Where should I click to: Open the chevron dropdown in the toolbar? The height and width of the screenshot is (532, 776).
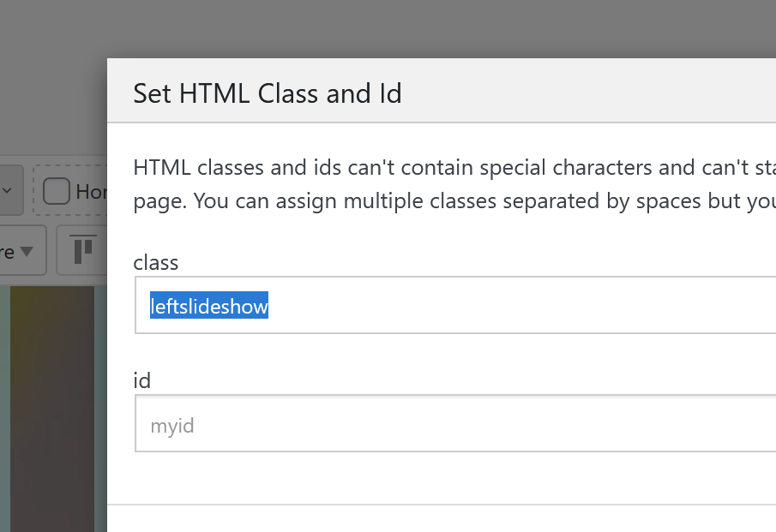pyautogui.click(x=7, y=190)
